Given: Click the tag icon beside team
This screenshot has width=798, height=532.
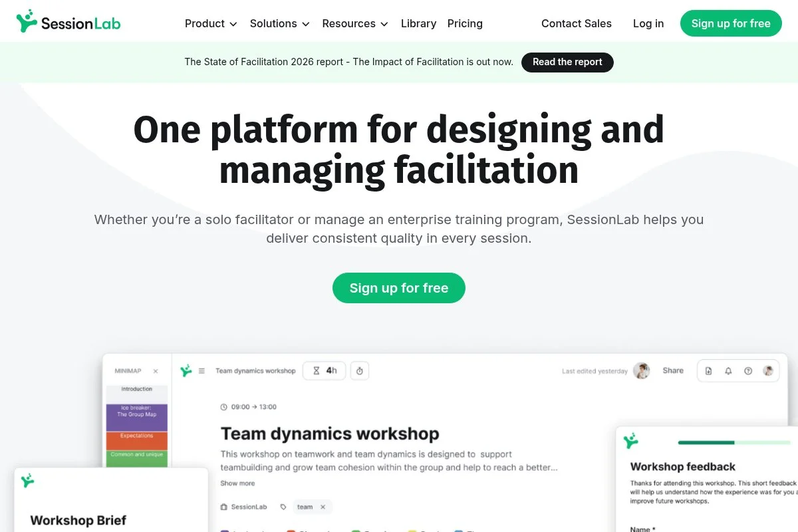Looking at the screenshot, I should [283, 507].
